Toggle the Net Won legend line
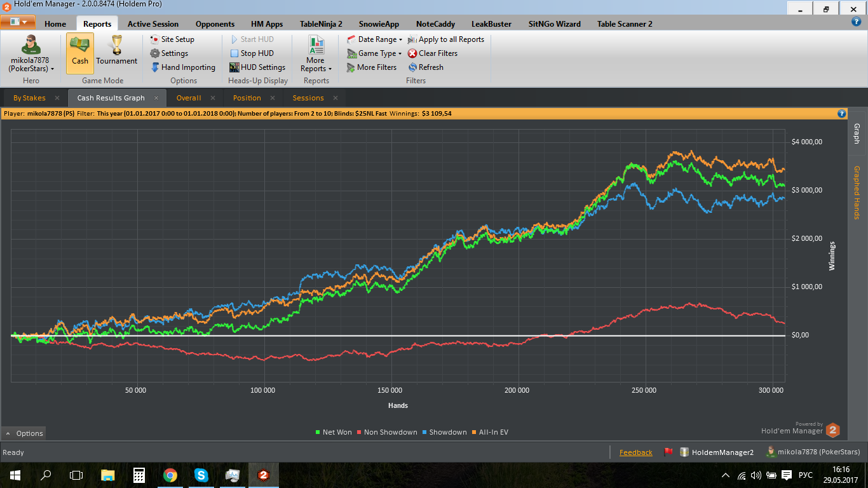868x488 pixels. (334, 432)
